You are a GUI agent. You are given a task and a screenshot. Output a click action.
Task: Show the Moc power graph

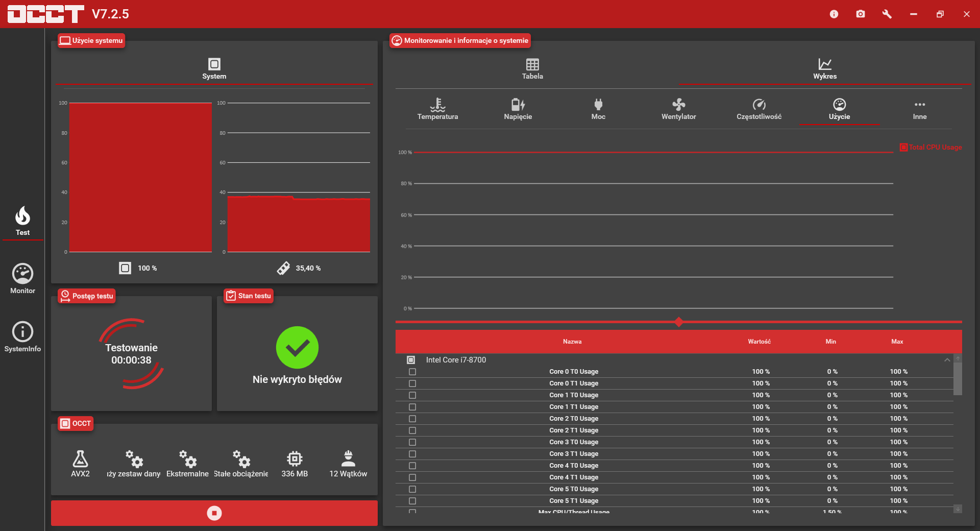click(x=598, y=109)
